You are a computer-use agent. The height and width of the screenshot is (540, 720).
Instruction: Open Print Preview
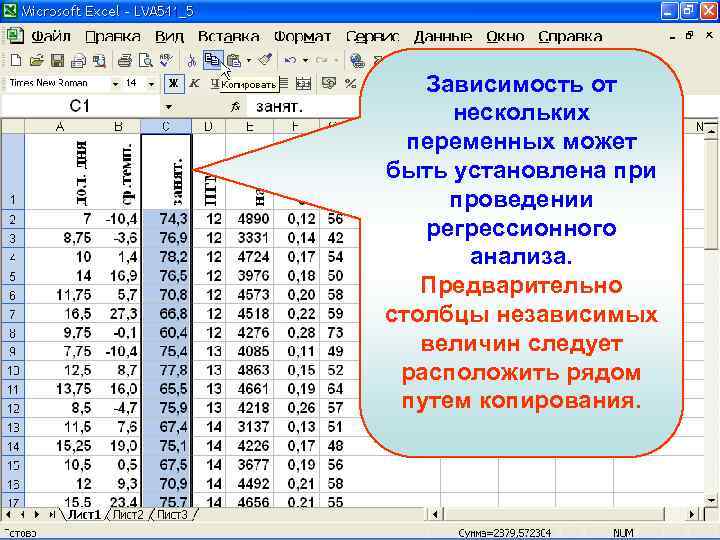(146, 60)
